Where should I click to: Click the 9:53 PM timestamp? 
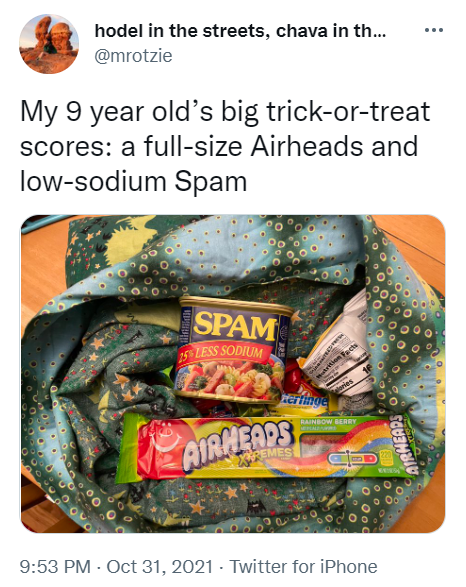coord(55,566)
